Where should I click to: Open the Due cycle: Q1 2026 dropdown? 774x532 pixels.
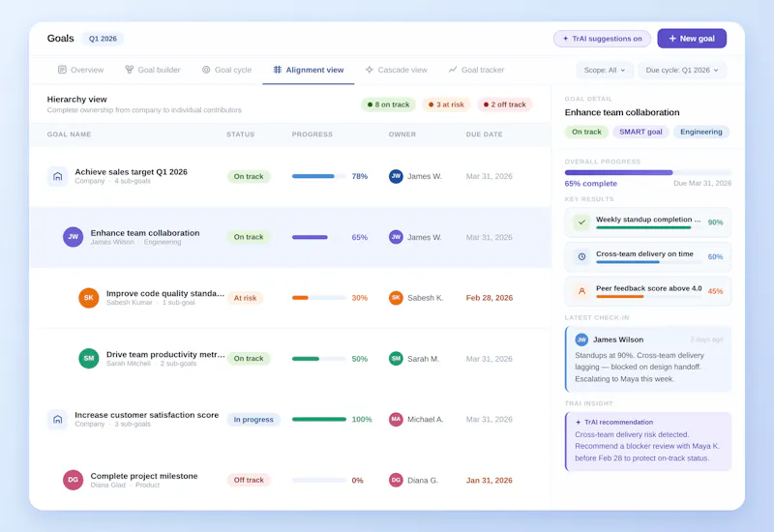click(x=682, y=70)
